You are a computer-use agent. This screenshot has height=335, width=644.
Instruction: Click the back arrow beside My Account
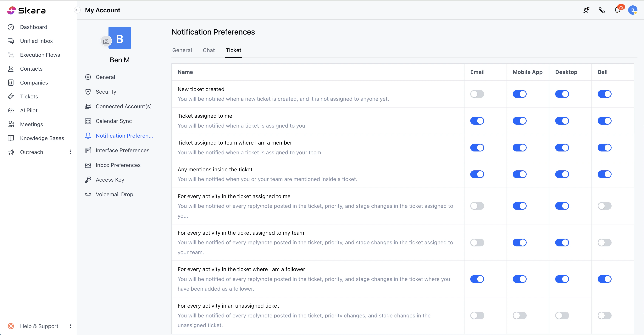tap(77, 10)
